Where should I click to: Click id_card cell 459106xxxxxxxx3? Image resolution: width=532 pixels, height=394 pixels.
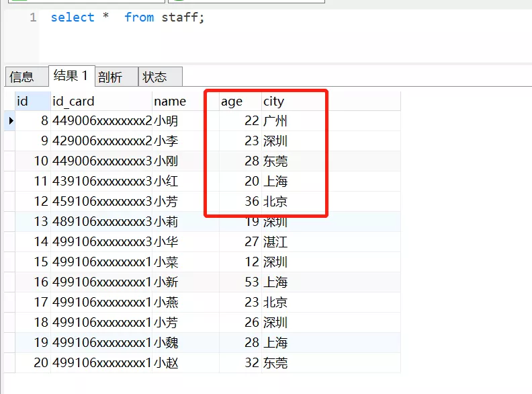101,202
